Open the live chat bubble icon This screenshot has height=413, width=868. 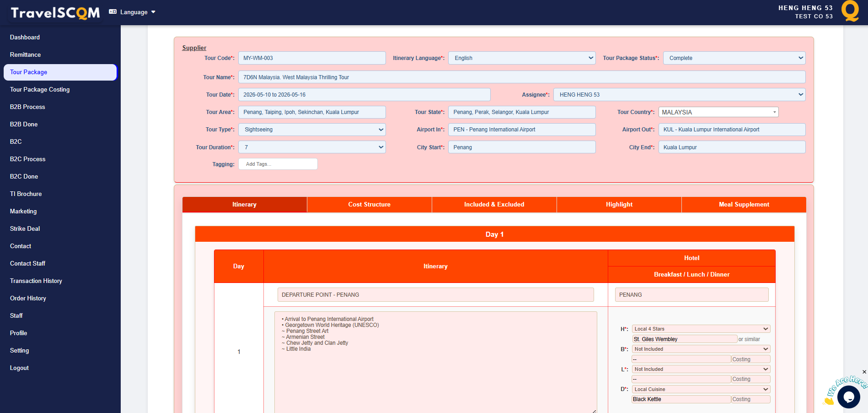pos(848,397)
